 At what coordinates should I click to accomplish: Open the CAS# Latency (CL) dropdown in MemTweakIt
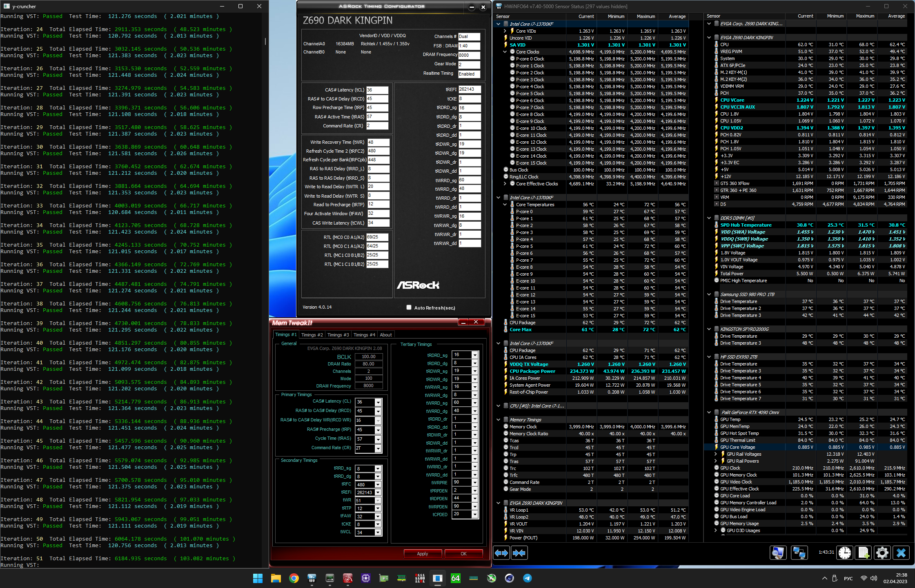[x=378, y=402]
